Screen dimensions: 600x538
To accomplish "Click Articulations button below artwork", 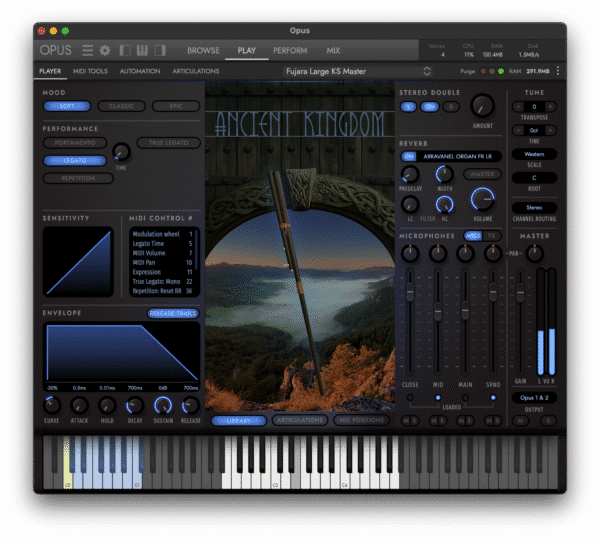I will [x=300, y=421].
